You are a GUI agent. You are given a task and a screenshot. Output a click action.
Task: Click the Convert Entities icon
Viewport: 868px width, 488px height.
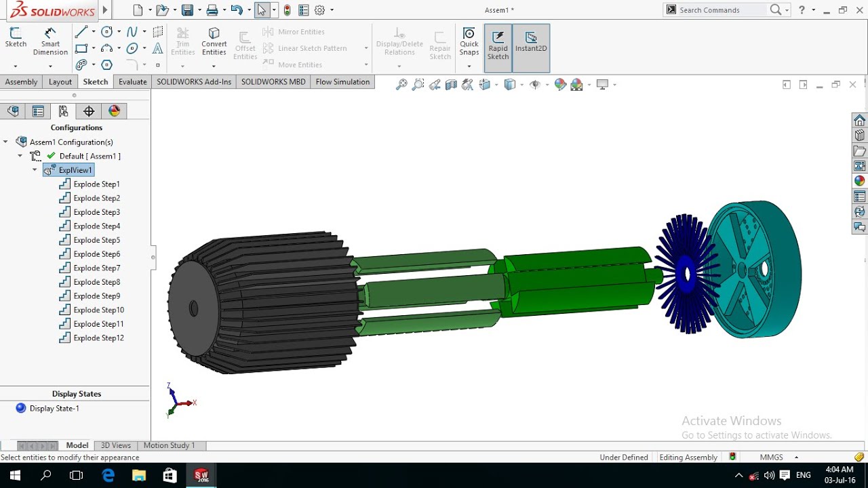coord(214,42)
